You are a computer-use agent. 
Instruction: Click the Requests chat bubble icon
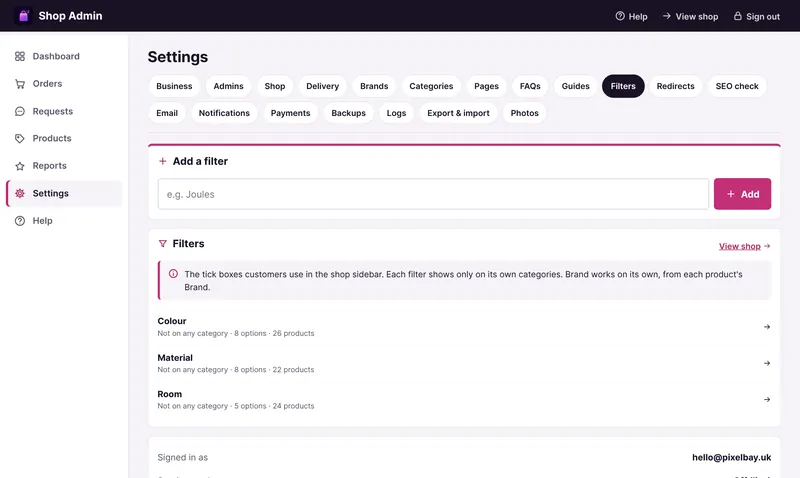20,111
